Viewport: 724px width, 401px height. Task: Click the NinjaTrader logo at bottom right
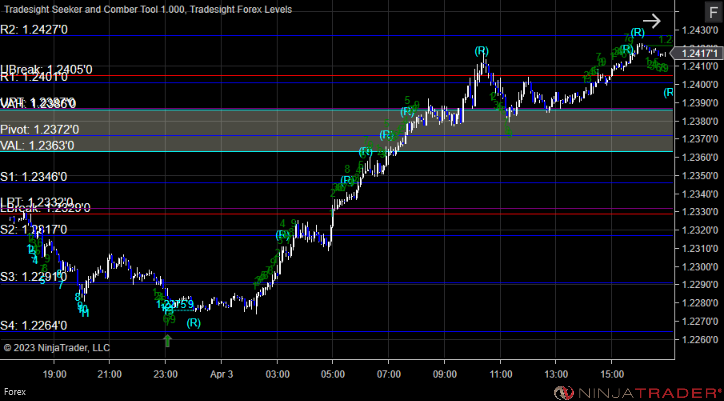tap(636, 393)
